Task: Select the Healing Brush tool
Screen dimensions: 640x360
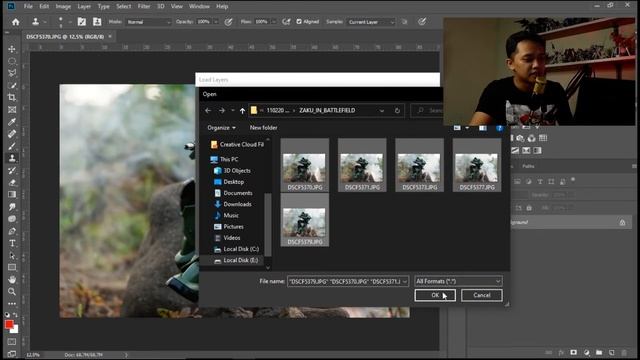Action: pos(12,134)
